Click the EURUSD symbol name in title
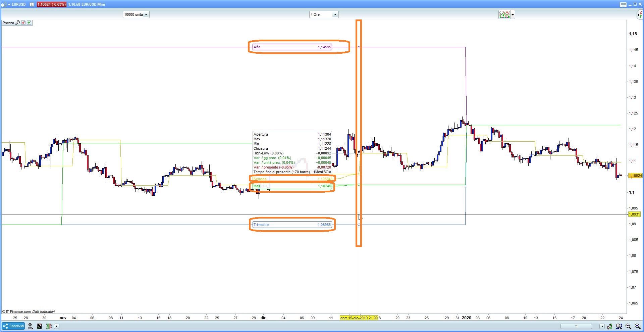 click(19, 4)
